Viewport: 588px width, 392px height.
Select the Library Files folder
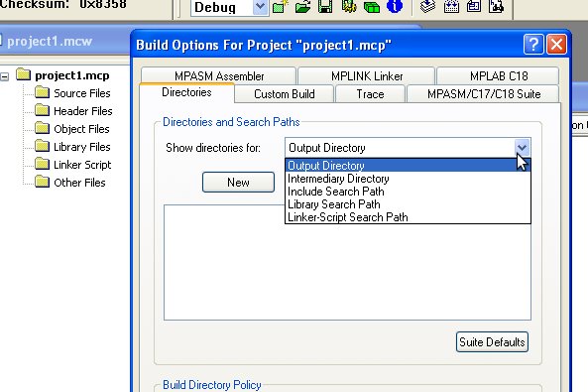pyautogui.click(x=81, y=147)
